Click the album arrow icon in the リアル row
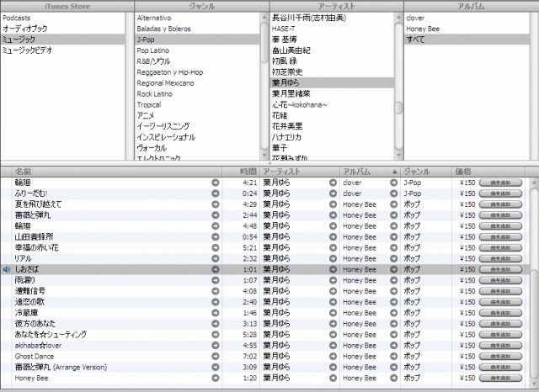Viewport: 539px width, 392px height. click(393, 258)
